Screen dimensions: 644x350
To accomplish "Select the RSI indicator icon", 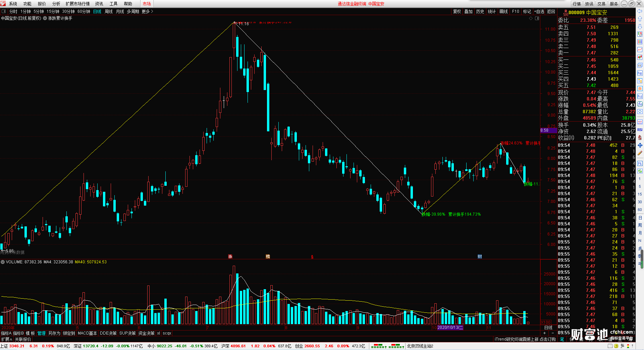I will [640, 130].
